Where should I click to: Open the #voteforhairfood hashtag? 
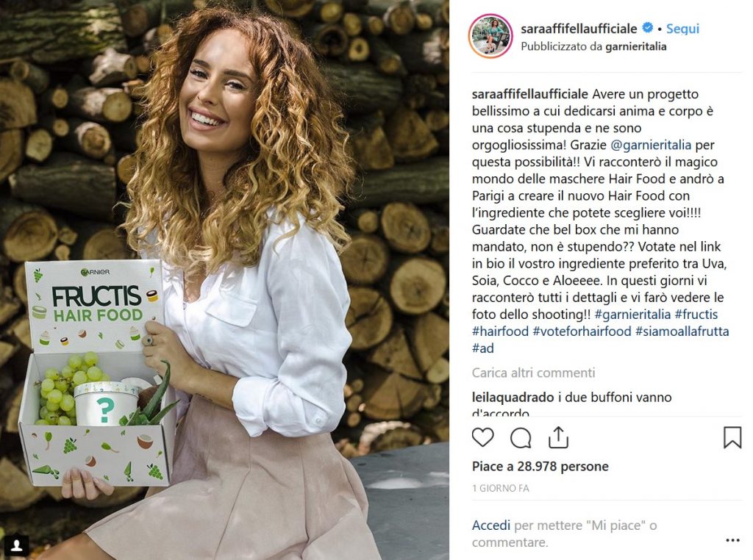582,331
